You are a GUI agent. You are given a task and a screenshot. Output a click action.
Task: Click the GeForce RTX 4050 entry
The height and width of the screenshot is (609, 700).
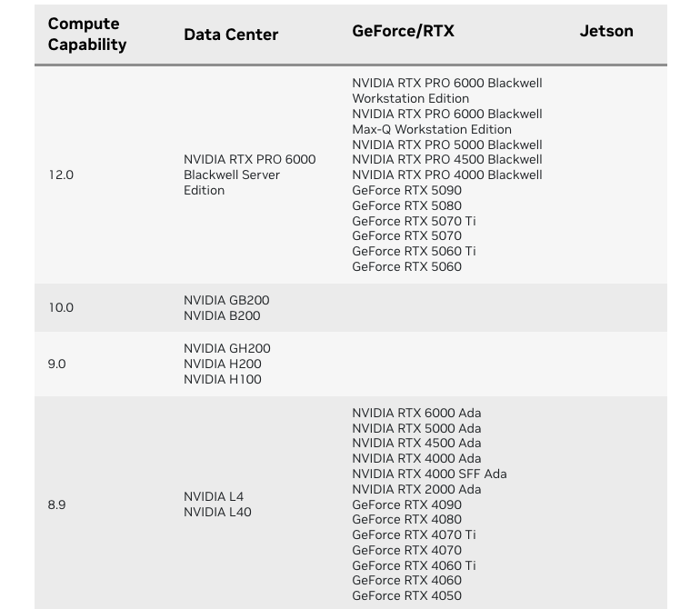click(406, 595)
